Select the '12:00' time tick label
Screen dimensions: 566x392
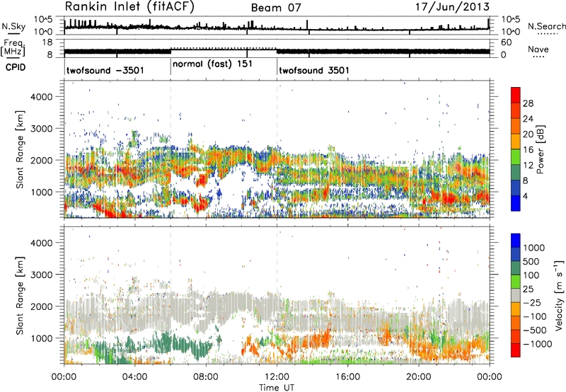pos(277,377)
